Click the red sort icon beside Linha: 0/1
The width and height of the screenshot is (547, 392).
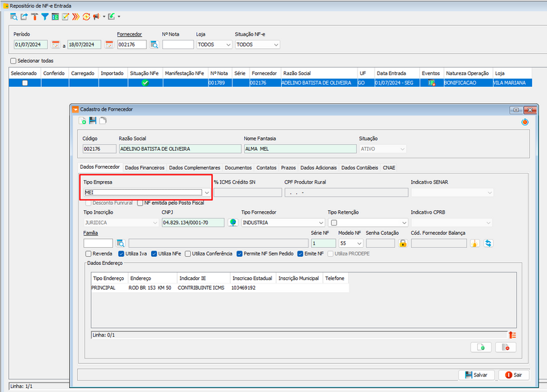(512, 335)
